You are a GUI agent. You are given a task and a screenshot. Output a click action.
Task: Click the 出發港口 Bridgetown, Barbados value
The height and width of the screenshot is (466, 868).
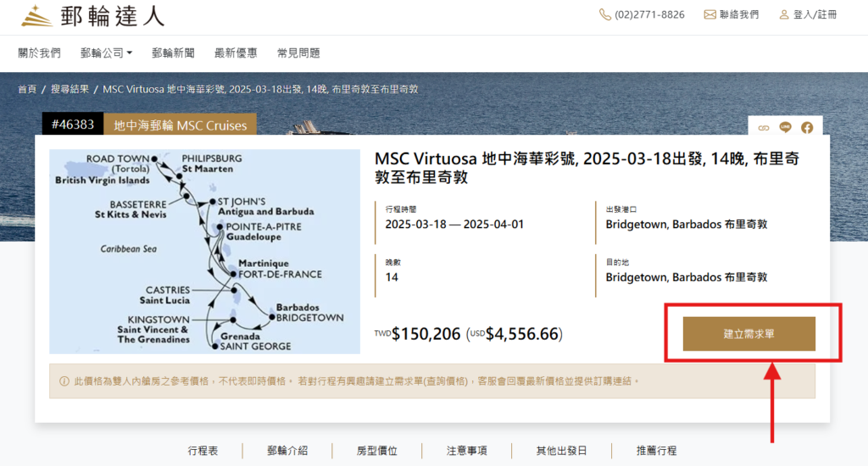(x=687, y=225)
